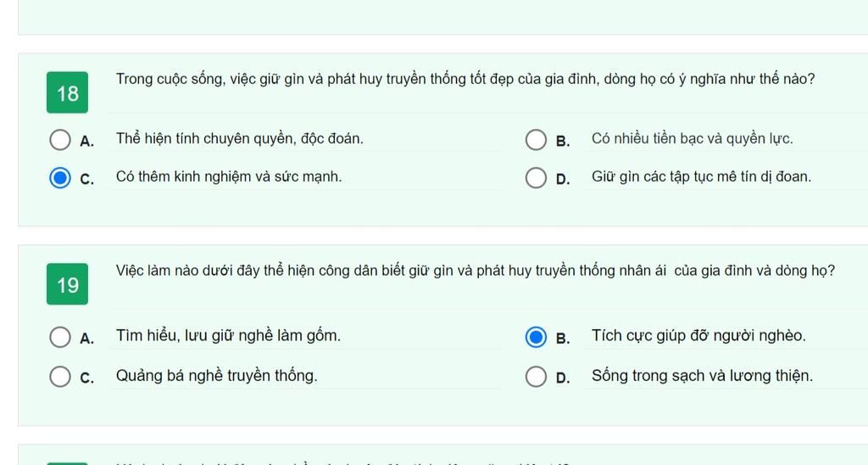This screenshot has height=465, width=868.
Task: Click the green question number 18 badge
Action: pyautogui.click(x=67, y=92)
